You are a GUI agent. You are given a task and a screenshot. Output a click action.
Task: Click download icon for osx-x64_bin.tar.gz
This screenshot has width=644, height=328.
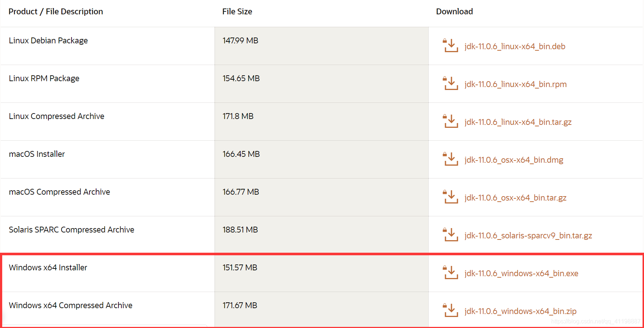(x=450, y=197)
